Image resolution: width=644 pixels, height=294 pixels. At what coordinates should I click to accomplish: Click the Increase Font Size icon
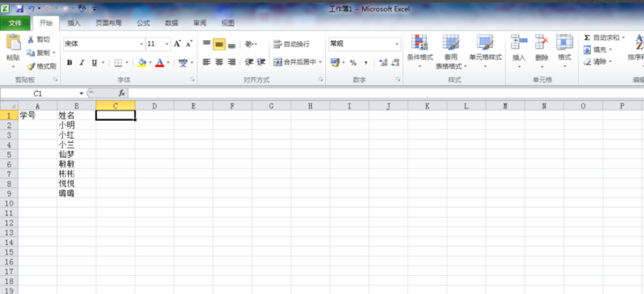click(177, 44)
